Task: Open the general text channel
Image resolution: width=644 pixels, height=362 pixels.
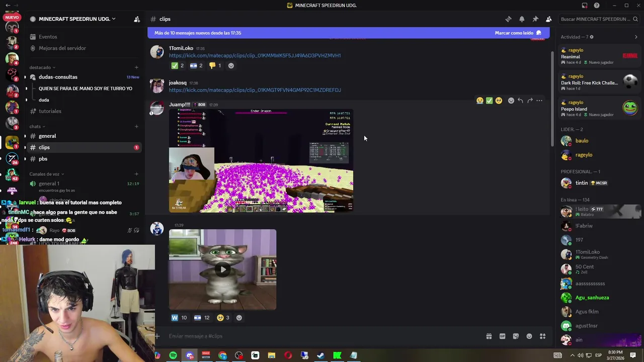Action: [x=84, y=136]
